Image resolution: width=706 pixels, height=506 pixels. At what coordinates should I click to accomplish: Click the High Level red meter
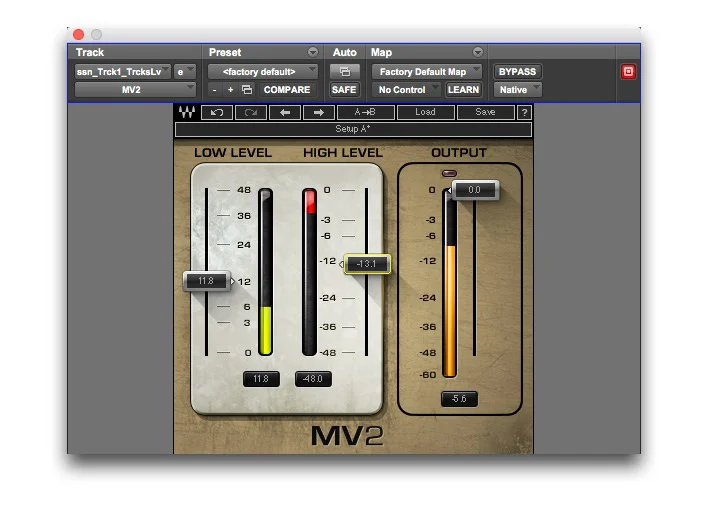point(309,272)
